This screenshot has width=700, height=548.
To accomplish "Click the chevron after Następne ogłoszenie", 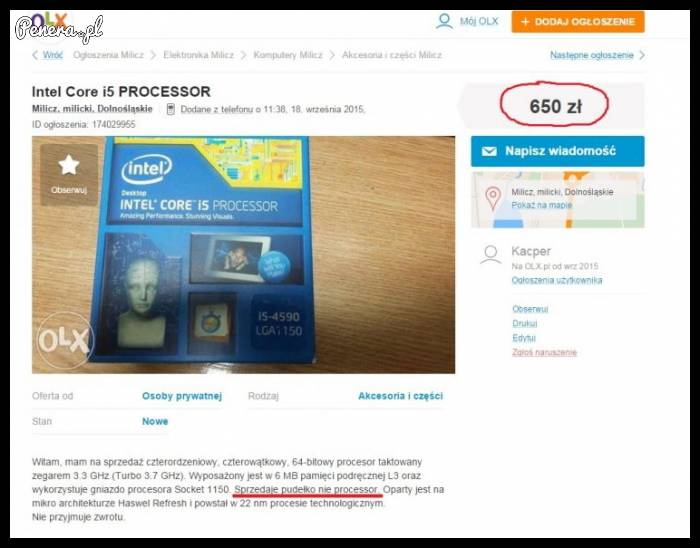I will tap(642, 55).
